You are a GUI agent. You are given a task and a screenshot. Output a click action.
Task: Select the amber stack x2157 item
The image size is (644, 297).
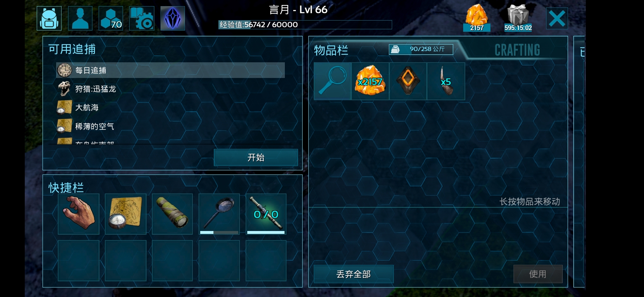(370, 81)
